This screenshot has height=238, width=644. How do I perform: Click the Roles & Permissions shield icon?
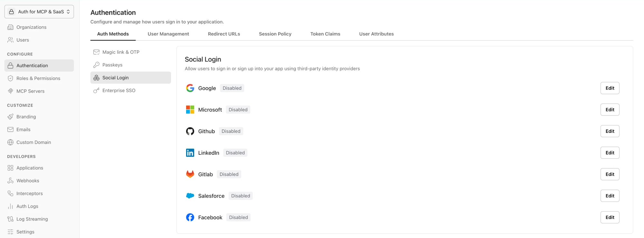pos(10,78)
